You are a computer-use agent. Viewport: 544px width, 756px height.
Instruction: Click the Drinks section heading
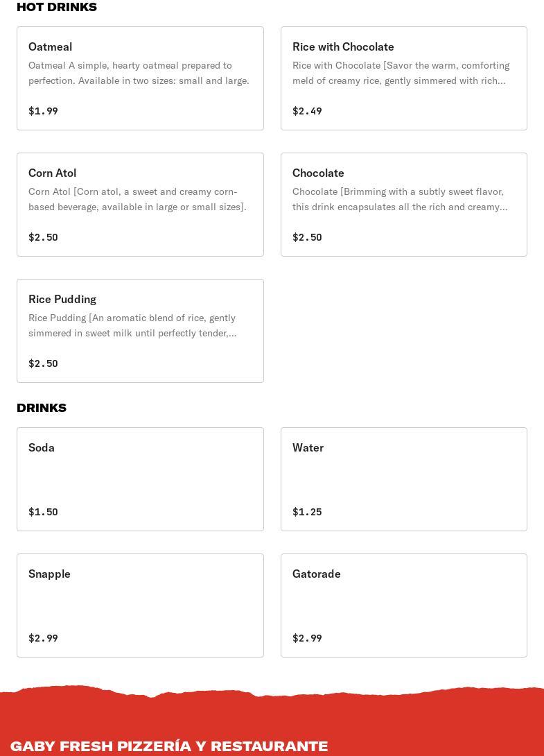[42, 408]
